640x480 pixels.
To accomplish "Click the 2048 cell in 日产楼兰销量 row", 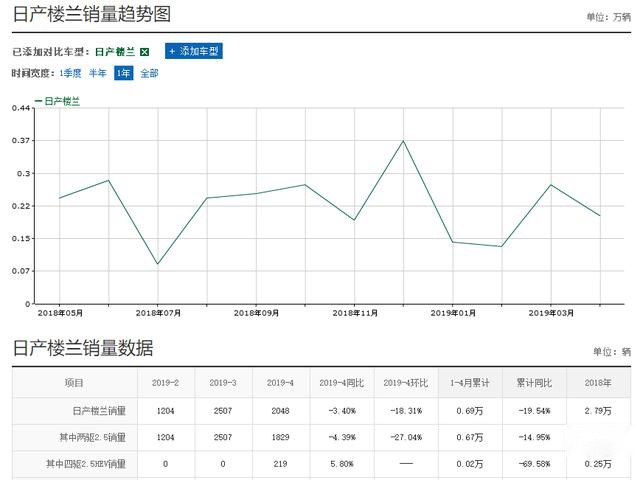I will [280, 411].
